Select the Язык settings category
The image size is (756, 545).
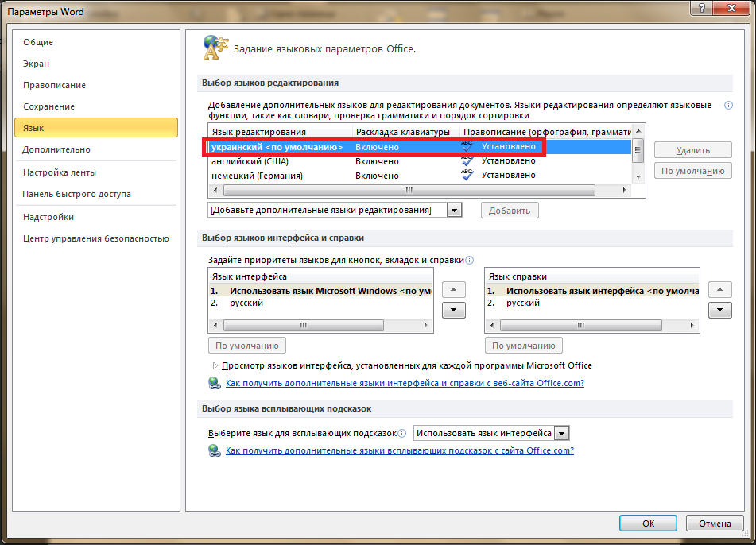pyautogui.click(x=96, y=128)
